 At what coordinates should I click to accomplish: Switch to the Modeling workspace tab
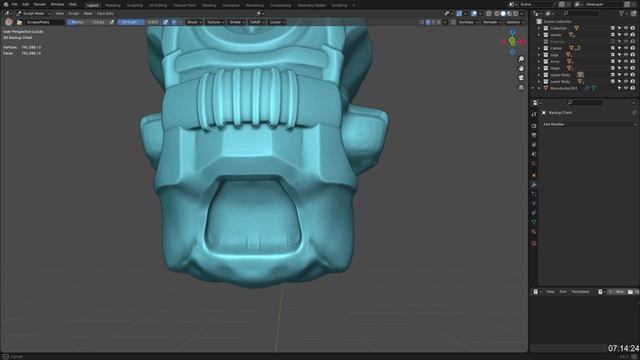pos(113,5)
